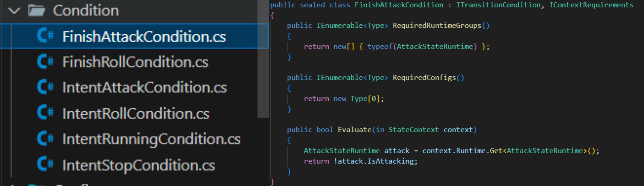
Task: Collapse the Condition folder chevron
Action: click(x=14, y=10)
